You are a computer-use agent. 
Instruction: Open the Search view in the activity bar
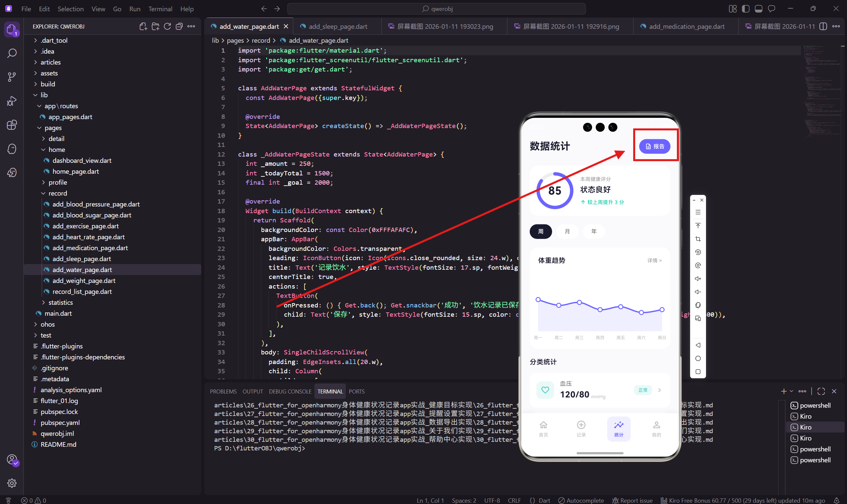pyautogui.click(x=12, y=53)
